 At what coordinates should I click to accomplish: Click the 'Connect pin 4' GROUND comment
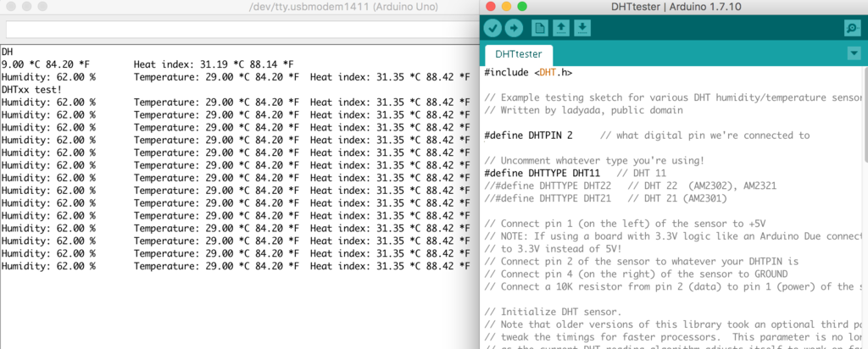click(x=636, y=274)
